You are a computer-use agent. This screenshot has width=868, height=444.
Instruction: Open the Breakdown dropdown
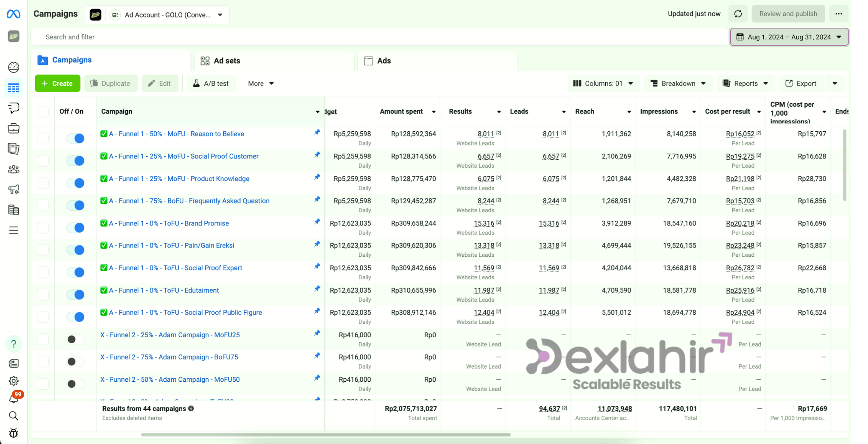[678, 83]
